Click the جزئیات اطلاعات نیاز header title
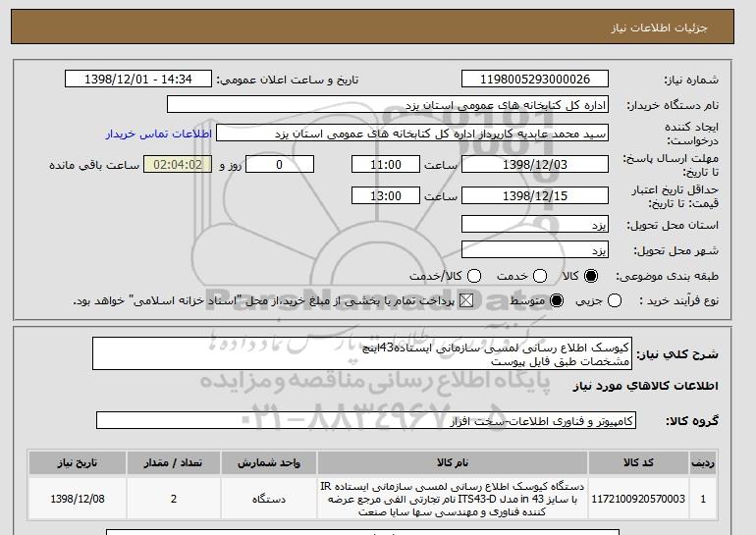The image size is (756, 535). coord(659,27)
